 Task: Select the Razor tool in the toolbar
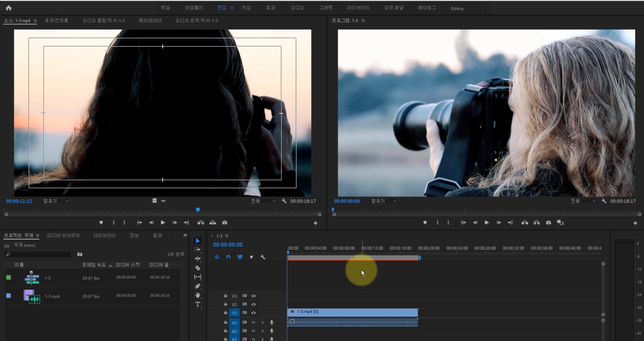tap(198, 268)
